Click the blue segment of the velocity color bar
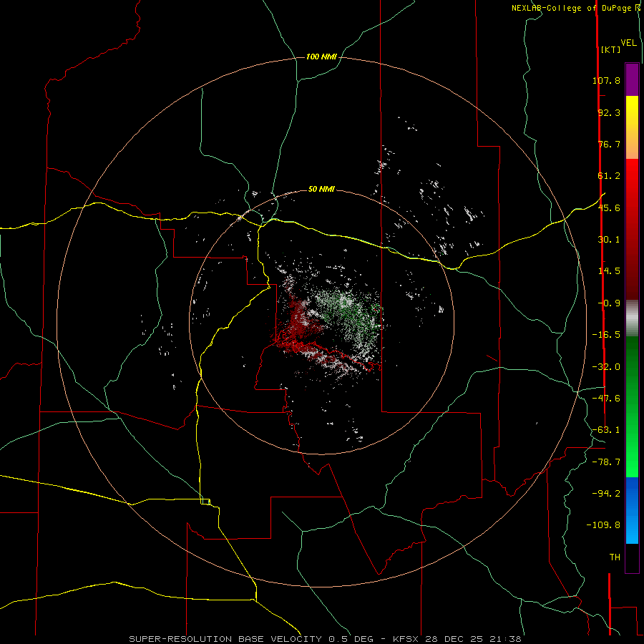The image size is (644, 644). pyautogui.click(x=632, y=510)
